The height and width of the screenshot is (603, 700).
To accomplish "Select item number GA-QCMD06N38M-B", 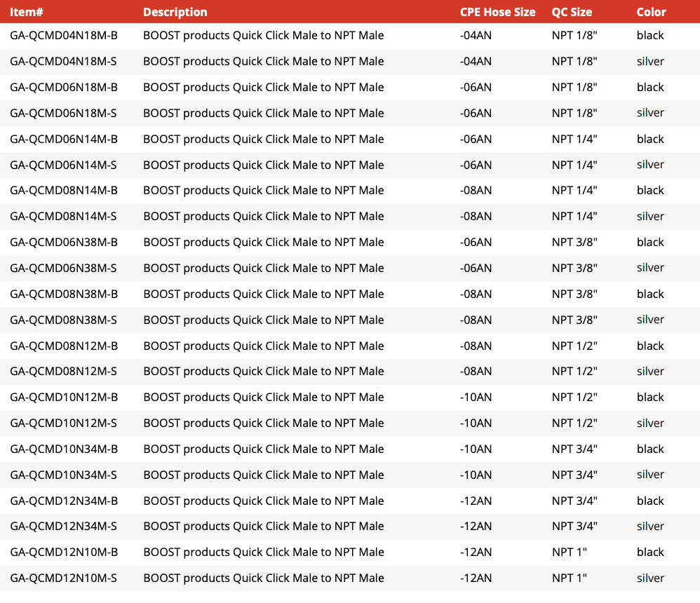I will point(64,242).
